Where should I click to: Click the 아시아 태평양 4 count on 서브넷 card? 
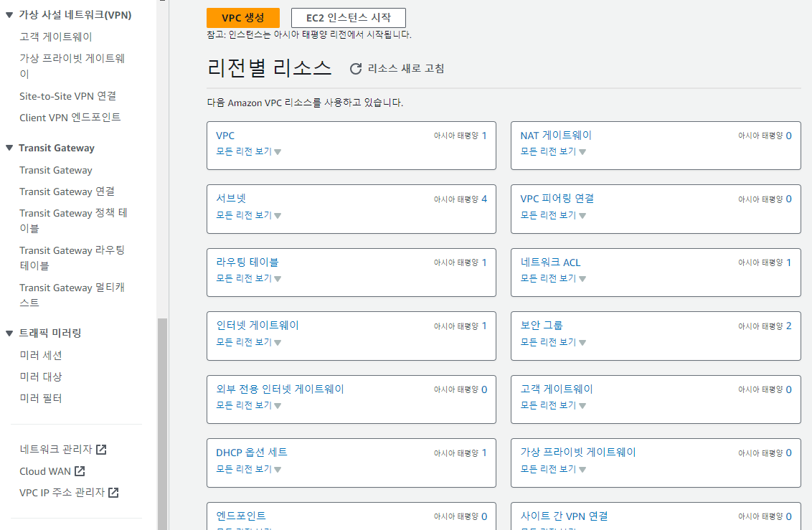[461, 199]
